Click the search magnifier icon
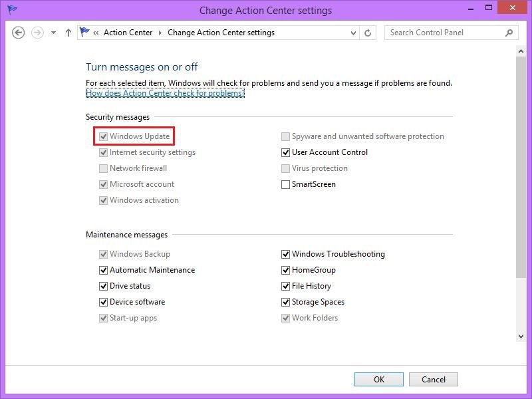This screenshot has width=532, height=399. point(509,33)
